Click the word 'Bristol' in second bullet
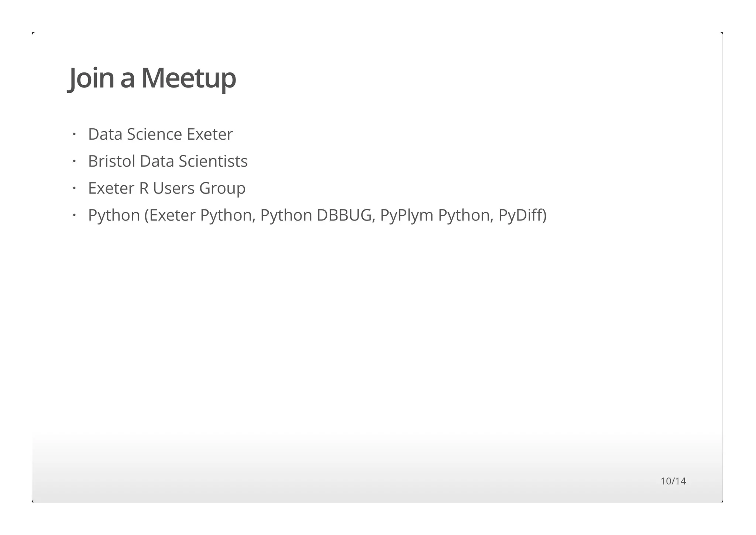 111,161
